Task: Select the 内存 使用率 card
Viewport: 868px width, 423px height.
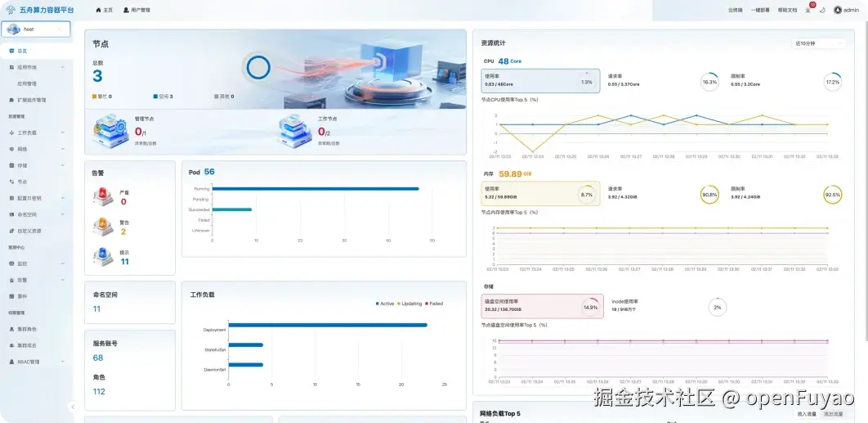Action: pyautogui.click(x=540, y=193)
